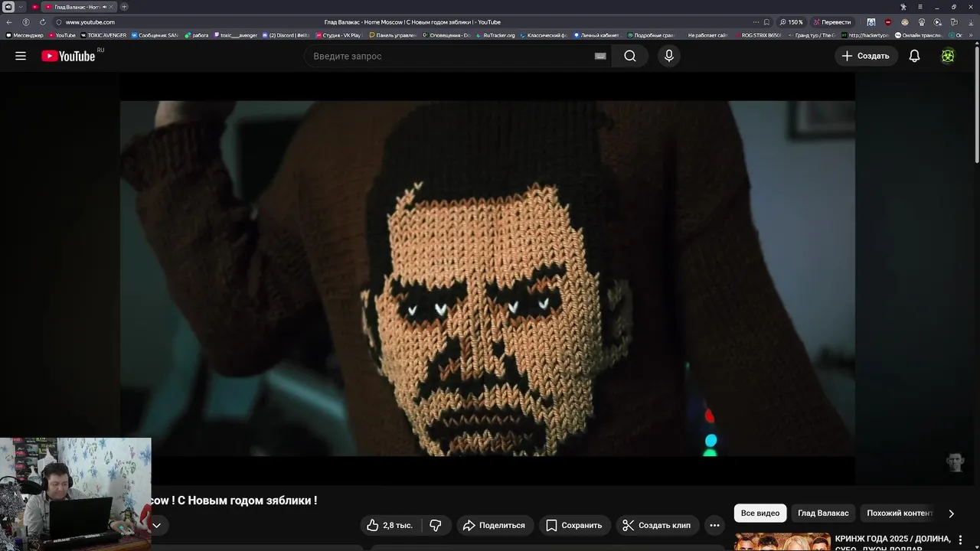Open RuTracker.org bookmark
The height and width of the screenshot is (551, 980).
coord(495,35)
